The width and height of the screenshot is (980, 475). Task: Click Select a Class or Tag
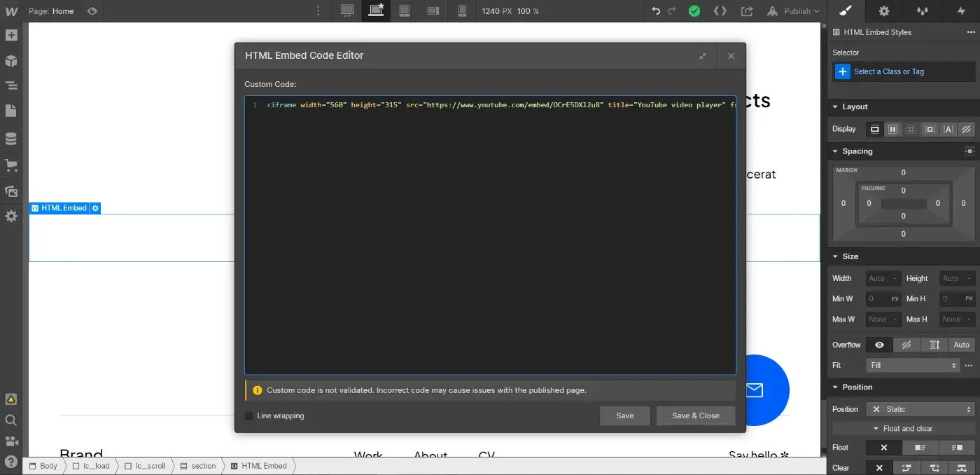(x=889, y=71)
